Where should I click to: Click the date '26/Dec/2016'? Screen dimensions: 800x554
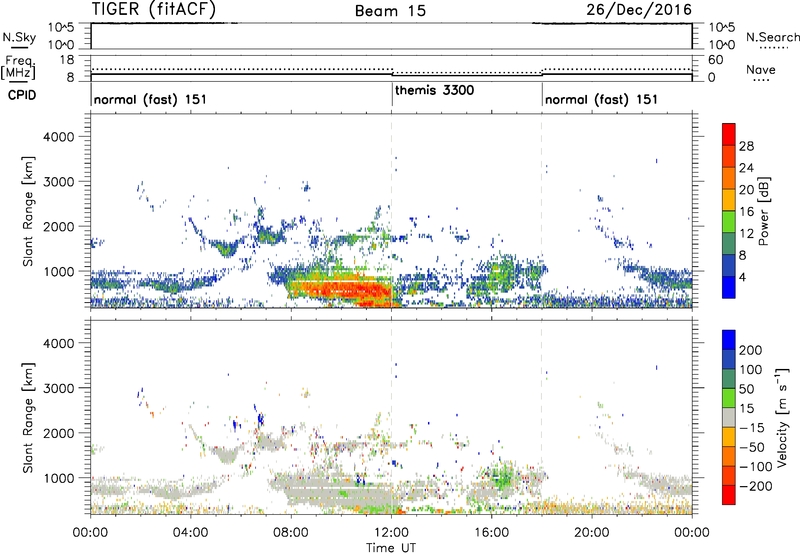point(639,10)
